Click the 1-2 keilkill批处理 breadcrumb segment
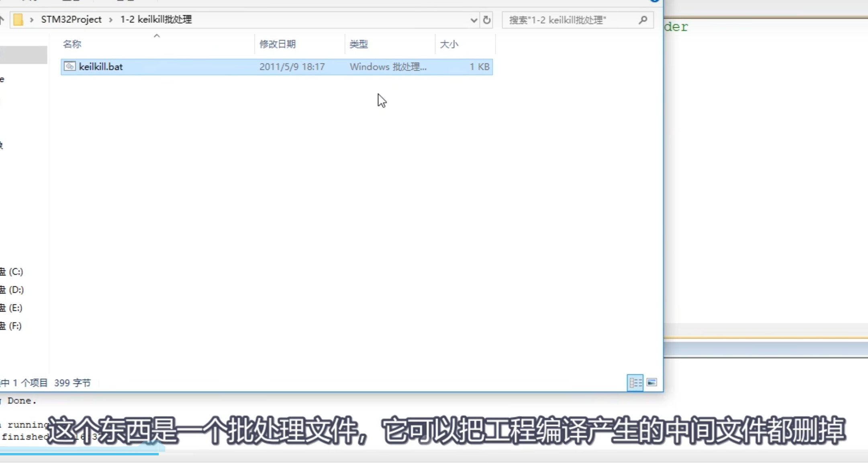The width and height of the screenshot is (868, 463). coord(156,20)
